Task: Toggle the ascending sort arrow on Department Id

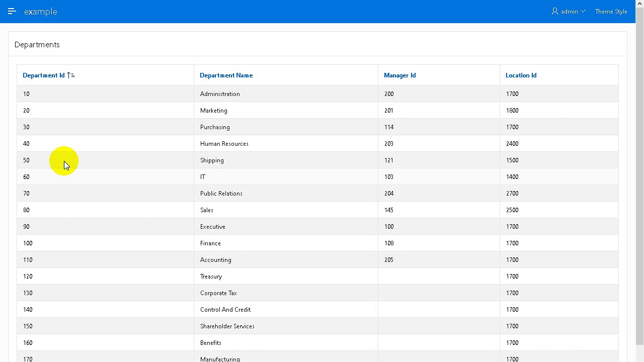Action: [71, 75]
